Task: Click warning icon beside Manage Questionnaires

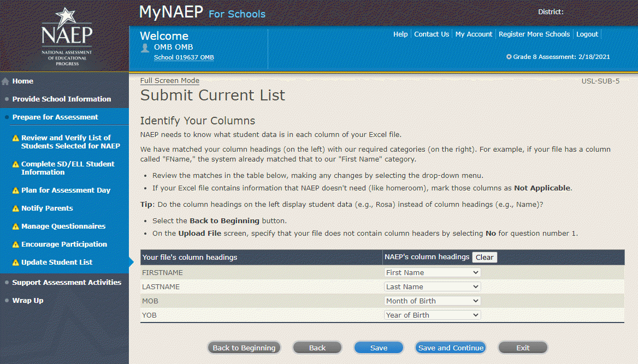Action: (16, 226)
